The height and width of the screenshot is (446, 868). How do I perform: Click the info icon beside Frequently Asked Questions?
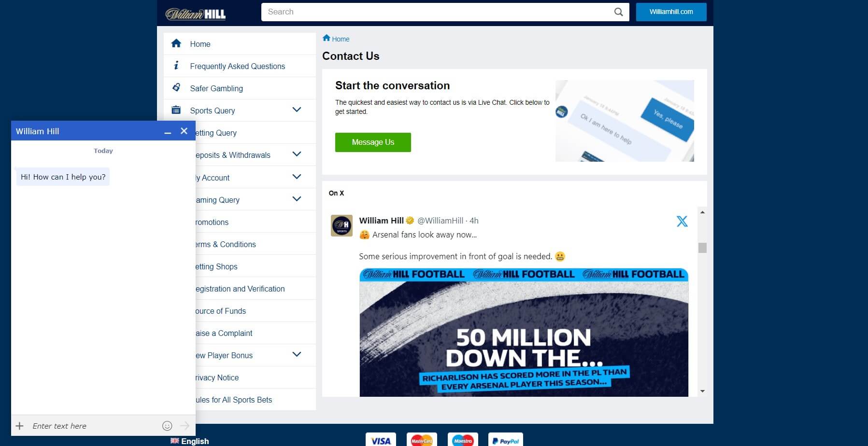point(176,65)
